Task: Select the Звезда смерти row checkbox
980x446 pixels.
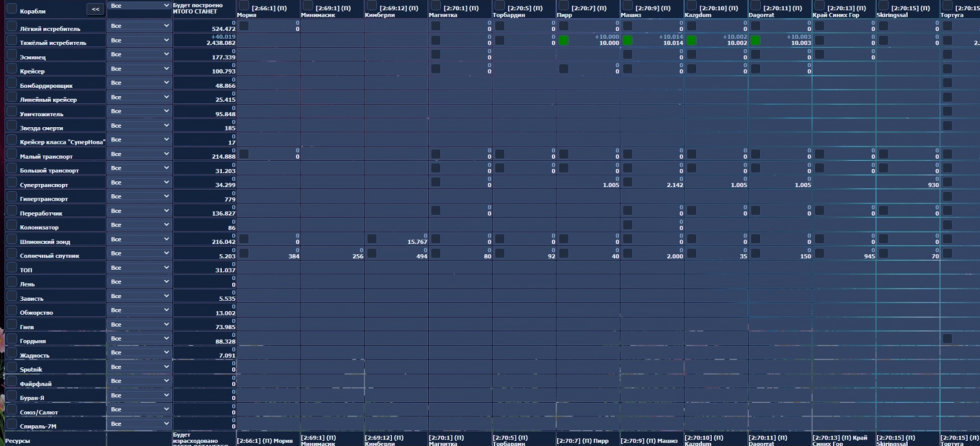Action: coord(12,125)
